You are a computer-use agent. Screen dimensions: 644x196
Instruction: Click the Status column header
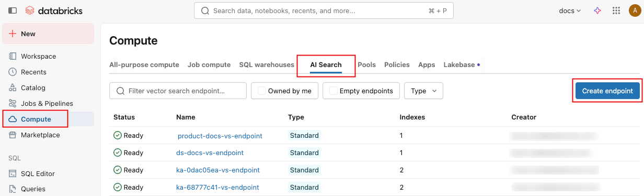(x=124, y=117)
